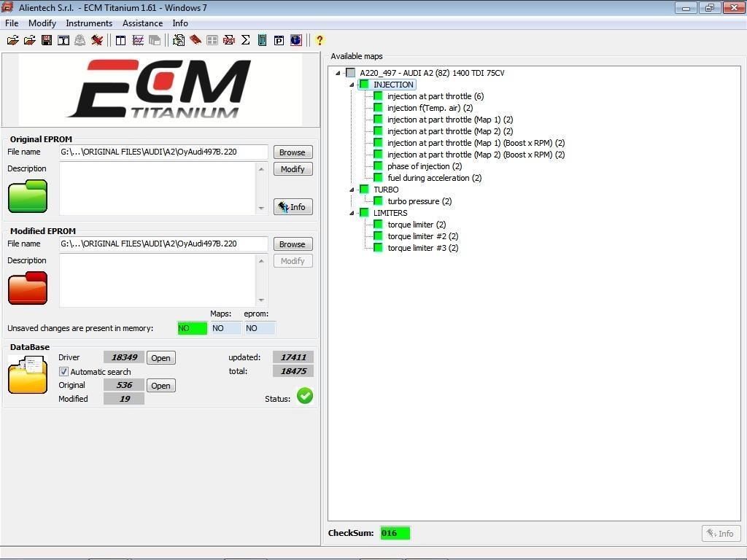Image resolution: width=747 pixels, height=560 pixels.
Task: Collapse the A220_497 Audi A2 root node
Action: pos(338,73)
